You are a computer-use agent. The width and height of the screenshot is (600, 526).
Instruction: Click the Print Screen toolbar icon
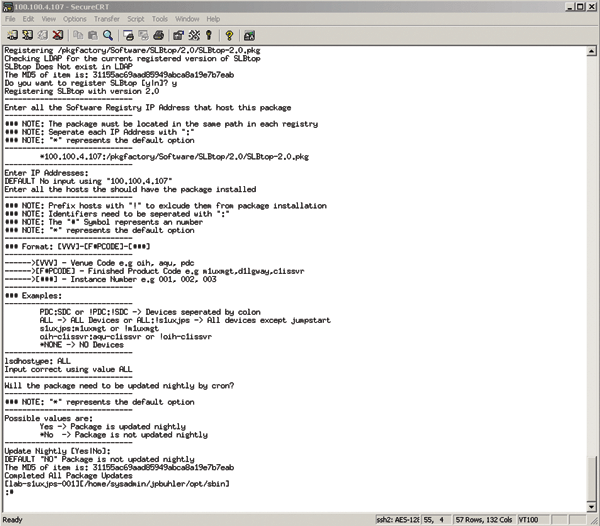[130, 34]
